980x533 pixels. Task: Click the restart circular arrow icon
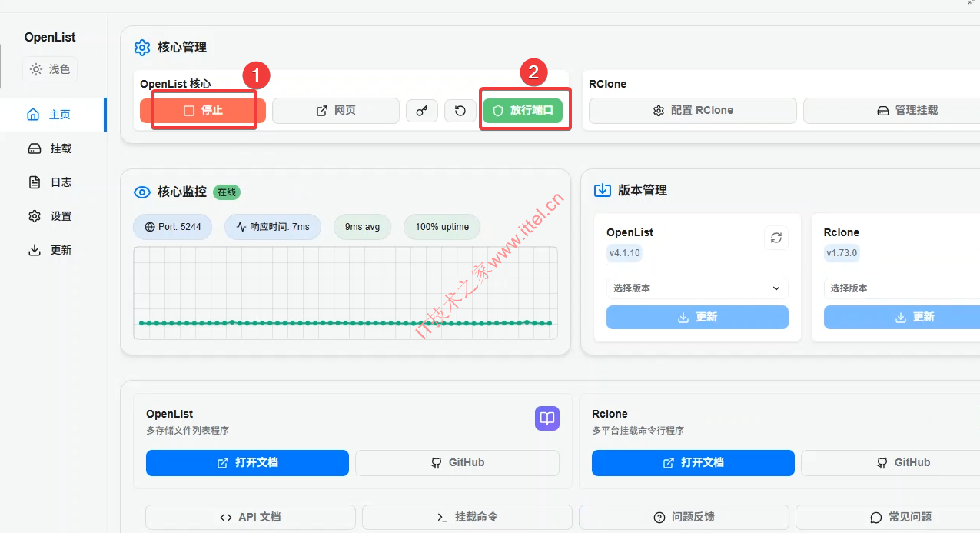(x=460, y=111)
